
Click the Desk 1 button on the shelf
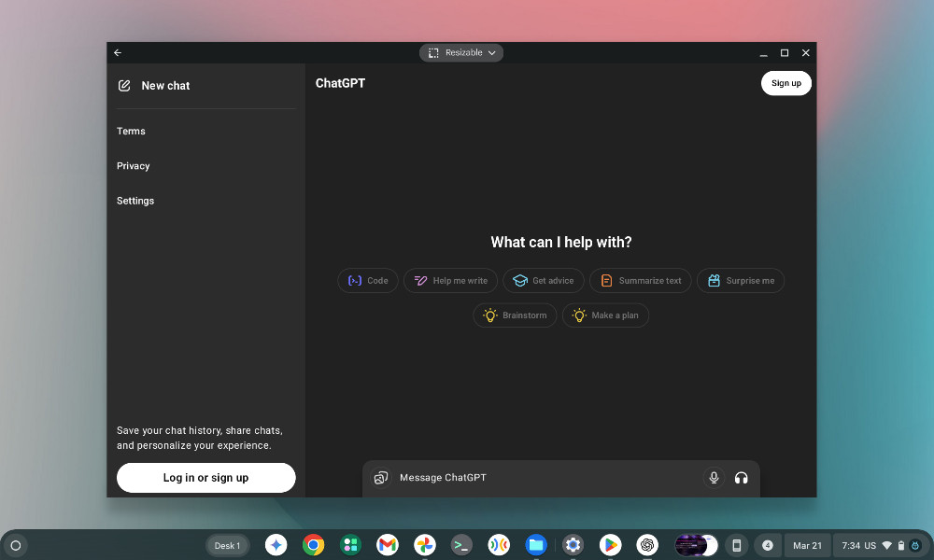(227, 545)
